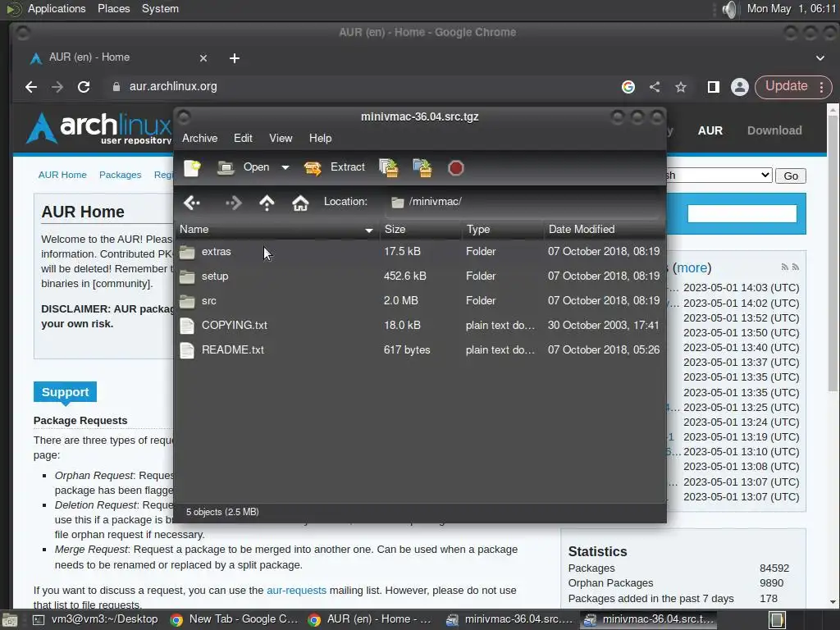Viewport: 840px width, 630px height.
Task: Toggle Chrome side panel icon
Action: tap(713, 87)
